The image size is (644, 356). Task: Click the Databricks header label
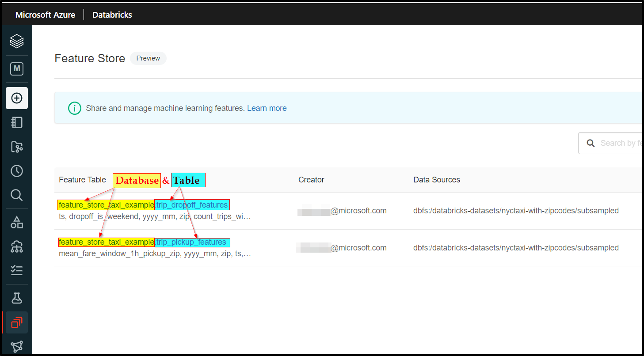click(112, 15)
